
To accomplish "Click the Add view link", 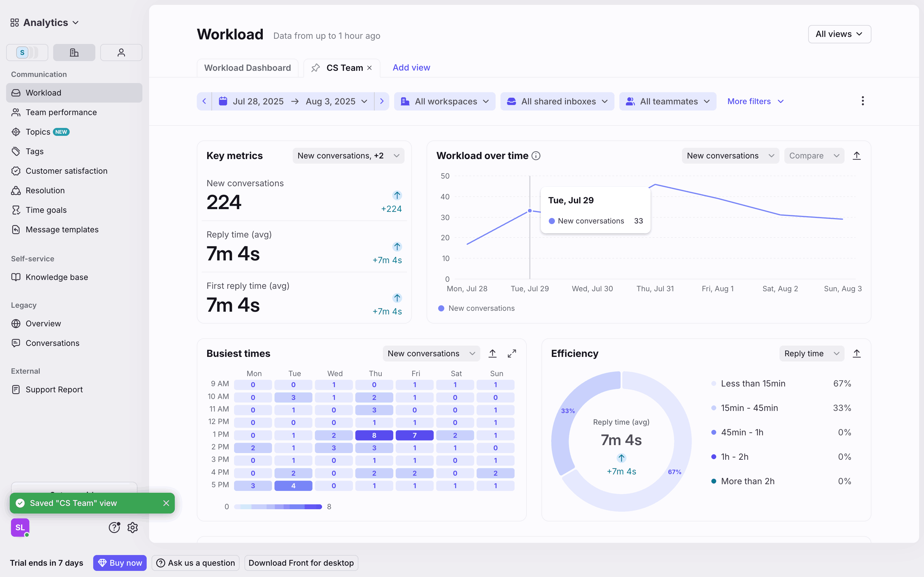I will (411, 67).
